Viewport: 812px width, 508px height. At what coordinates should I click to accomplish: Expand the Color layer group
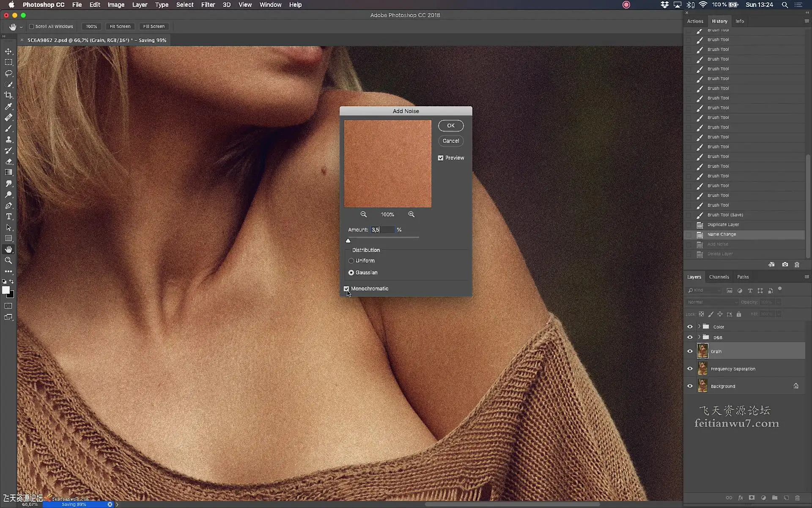tap(699, 326)
